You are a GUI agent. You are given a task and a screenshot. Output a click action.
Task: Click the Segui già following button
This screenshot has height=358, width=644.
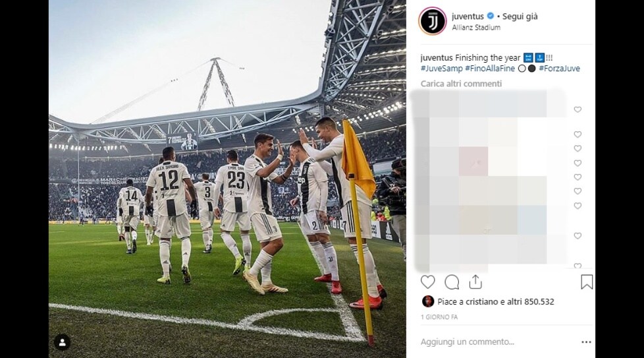[520, 16]
